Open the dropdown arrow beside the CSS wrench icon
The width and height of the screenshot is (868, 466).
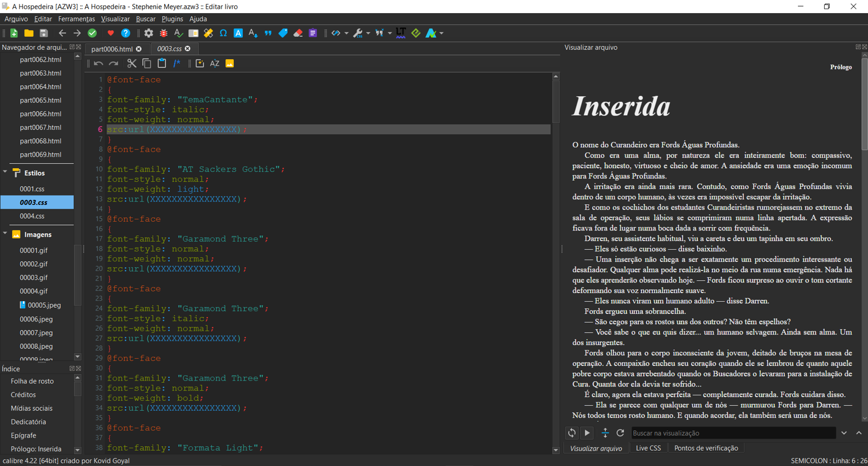click(x=368, y=33)
